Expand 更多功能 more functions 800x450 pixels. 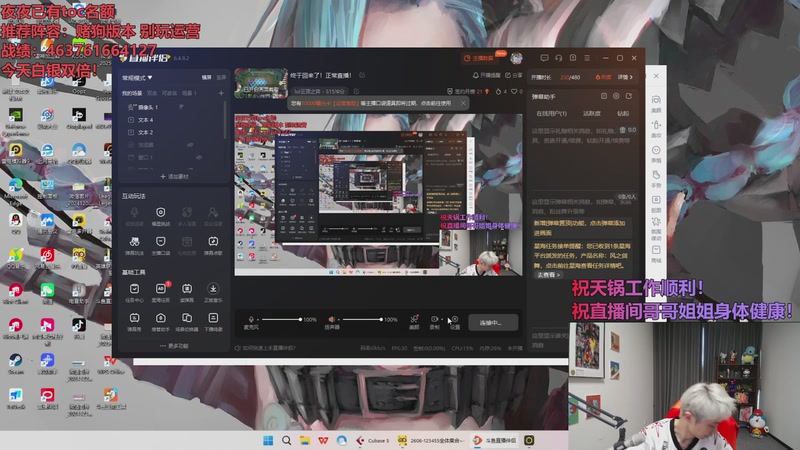[x=174, y=346]
